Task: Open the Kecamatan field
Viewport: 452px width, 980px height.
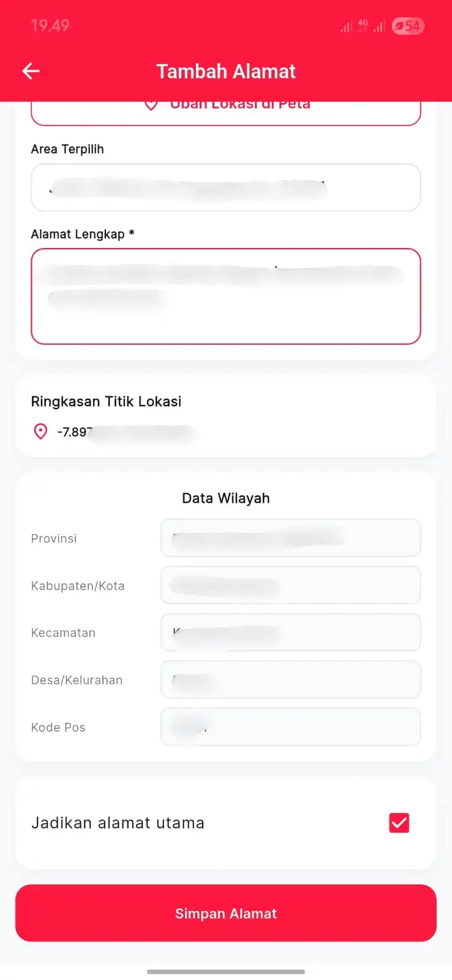Action: coord(291,632)
